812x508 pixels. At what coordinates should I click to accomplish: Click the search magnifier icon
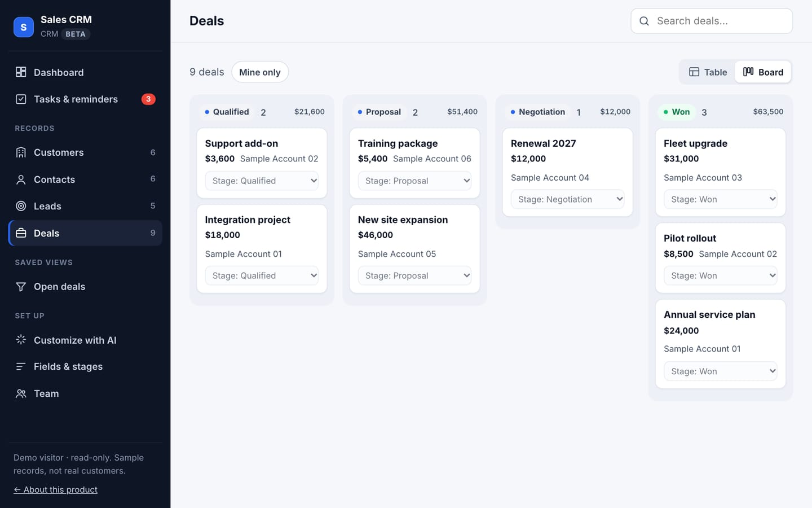coord(644,21)
